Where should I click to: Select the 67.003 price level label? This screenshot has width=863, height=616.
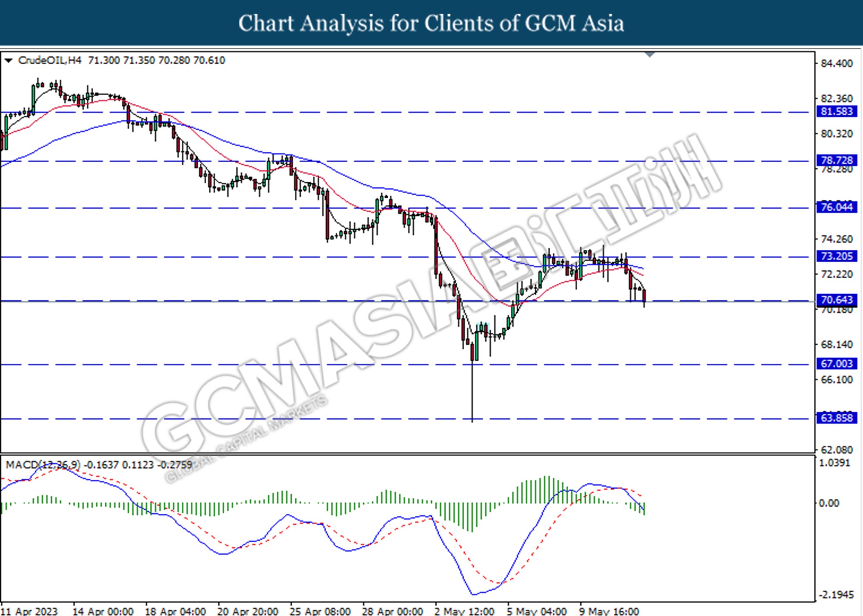837,364
